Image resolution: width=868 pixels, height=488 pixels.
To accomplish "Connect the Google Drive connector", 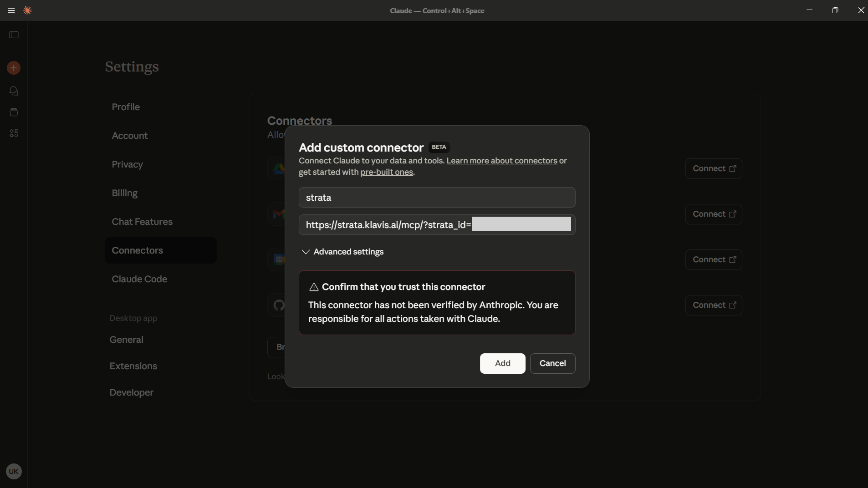I will click(714, 168).
